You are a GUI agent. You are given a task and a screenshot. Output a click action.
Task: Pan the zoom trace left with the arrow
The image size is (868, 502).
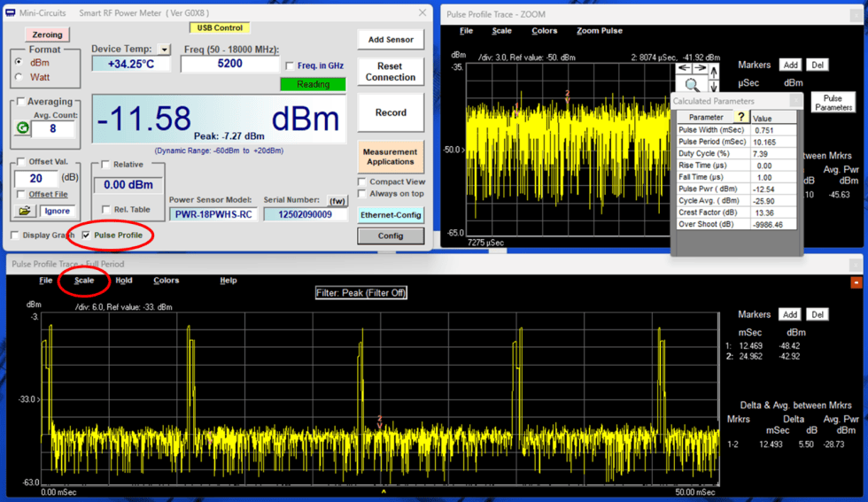click(x=684, y=68)
